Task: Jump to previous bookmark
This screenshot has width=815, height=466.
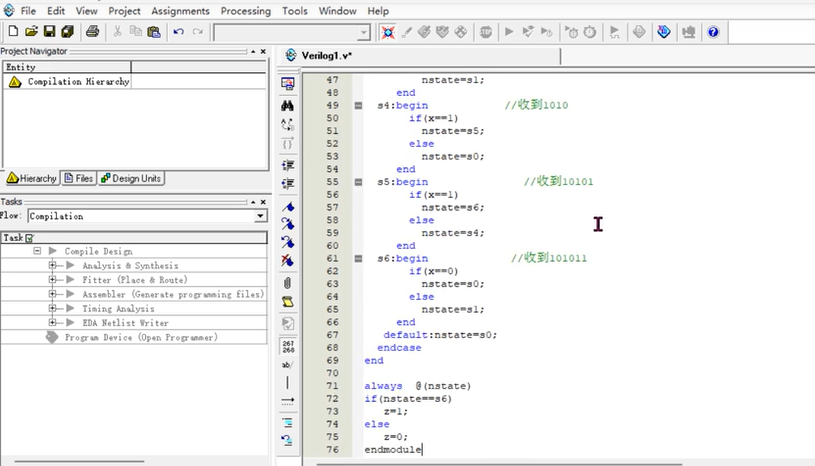Action: (x=287, y=242)
